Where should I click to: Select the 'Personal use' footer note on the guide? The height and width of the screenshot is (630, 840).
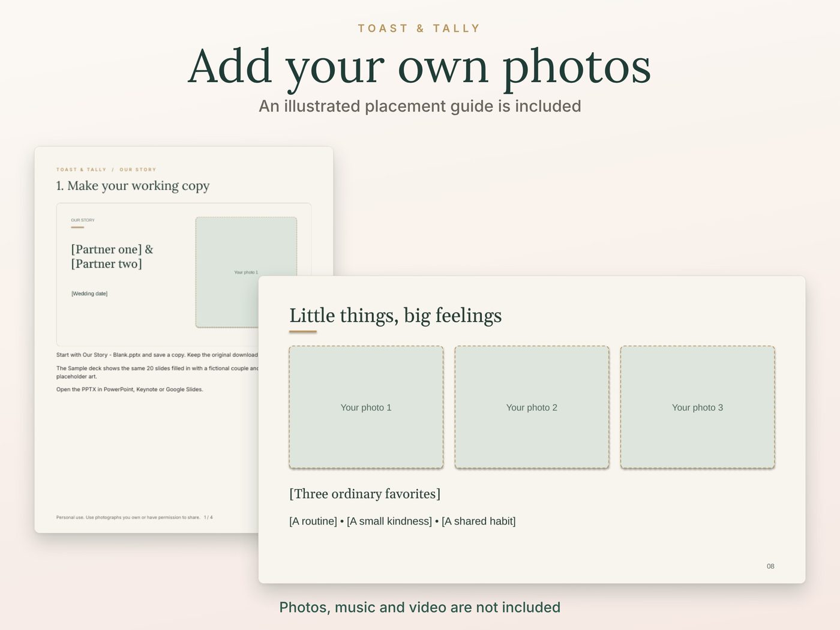pos(134,517)
